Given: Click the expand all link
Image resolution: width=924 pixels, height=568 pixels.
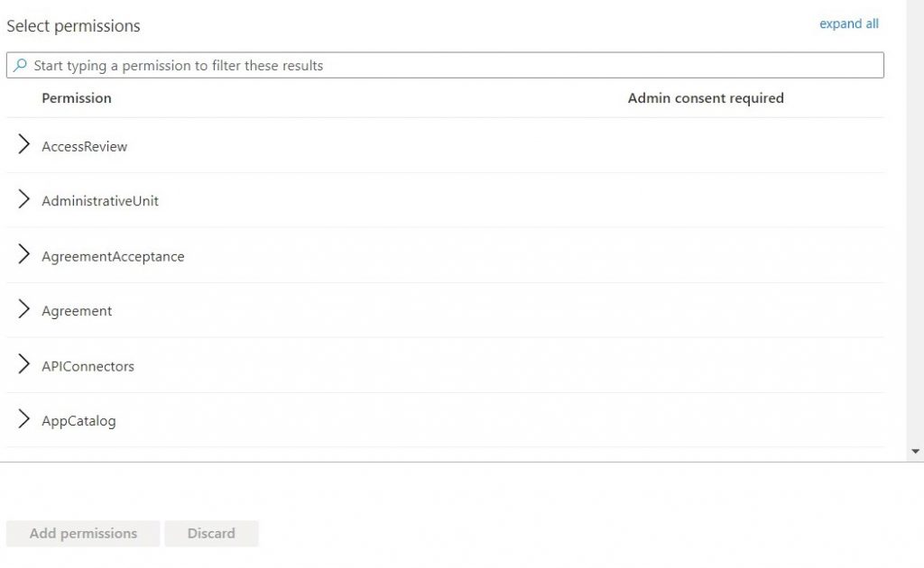Looking at the screenshot, I should [x=848, y=23].
